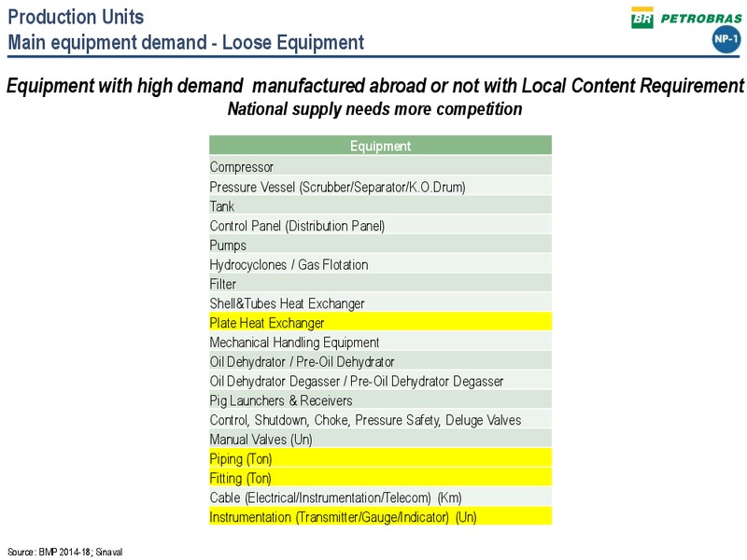The height and width of the screenshot is (560, 747).
Task: Click the blue NP-1 circular badge
Action: pyautogui.click(x=726, y=39)
